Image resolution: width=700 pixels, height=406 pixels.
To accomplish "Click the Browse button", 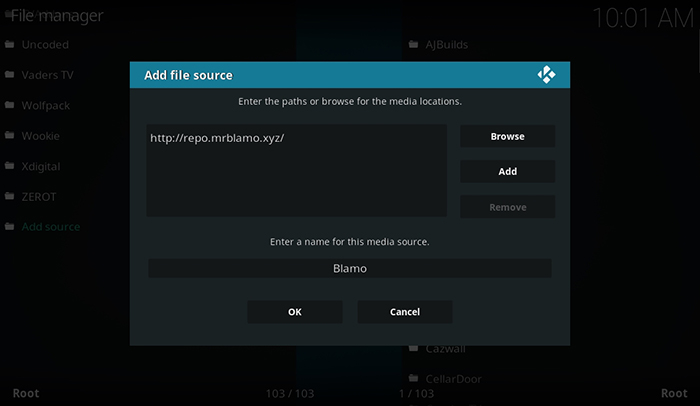I will (508, 136).
